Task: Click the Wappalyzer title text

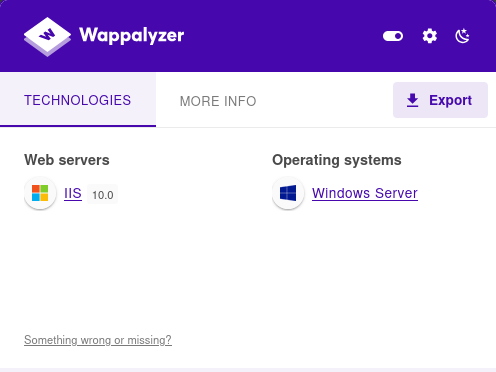Action: 132,36
